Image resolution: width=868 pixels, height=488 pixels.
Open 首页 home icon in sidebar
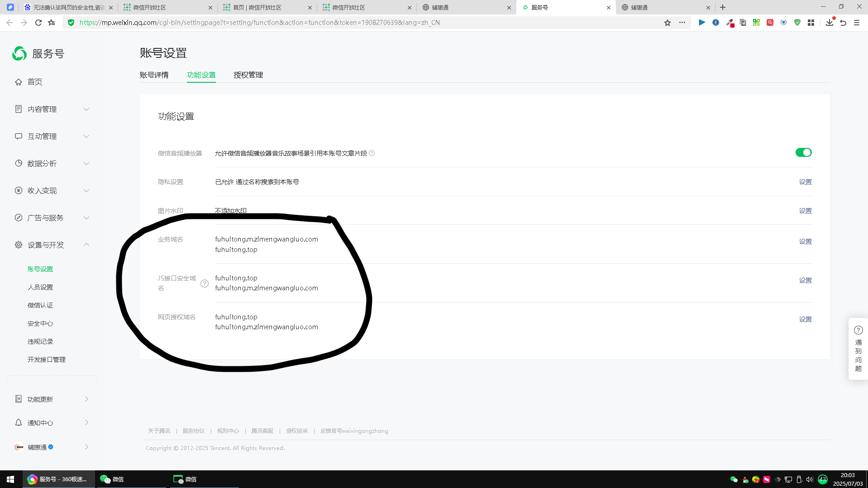(x=19, y=82)
